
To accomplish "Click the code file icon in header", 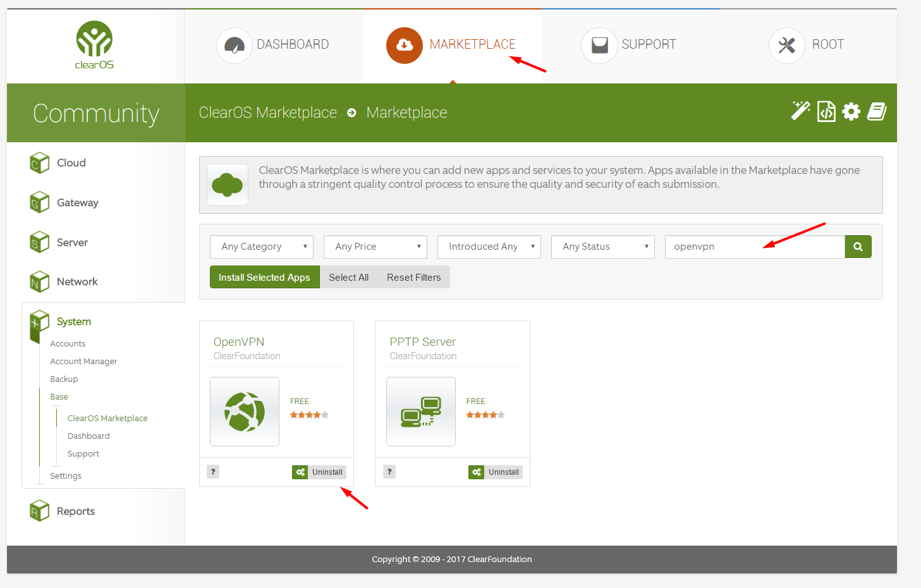I will pyautogui.click(x=826, y=111).
